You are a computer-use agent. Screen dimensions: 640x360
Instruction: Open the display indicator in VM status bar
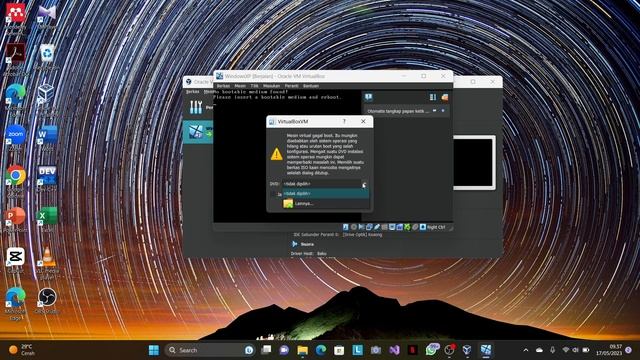click(392, 227)
